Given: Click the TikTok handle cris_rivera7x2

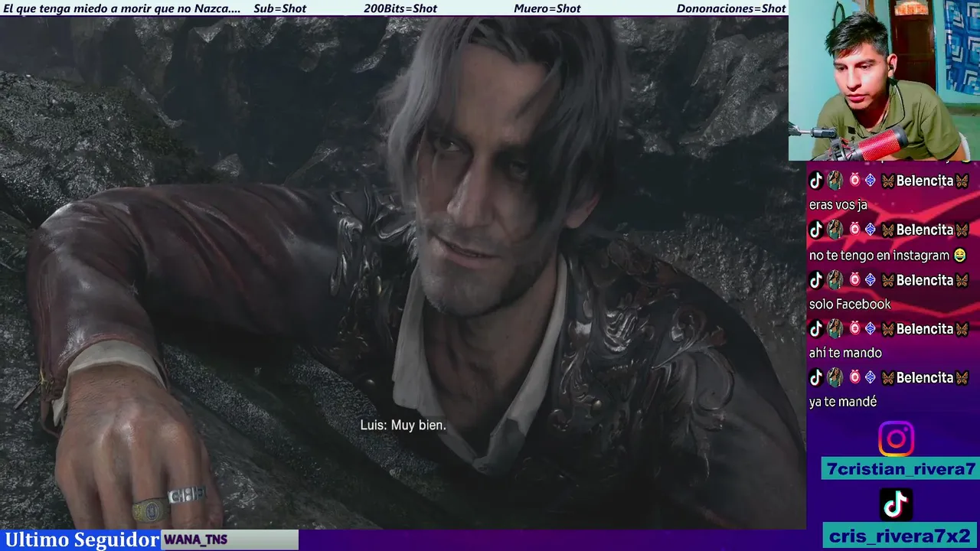Looking at the screenshot, I should (900, 536).
